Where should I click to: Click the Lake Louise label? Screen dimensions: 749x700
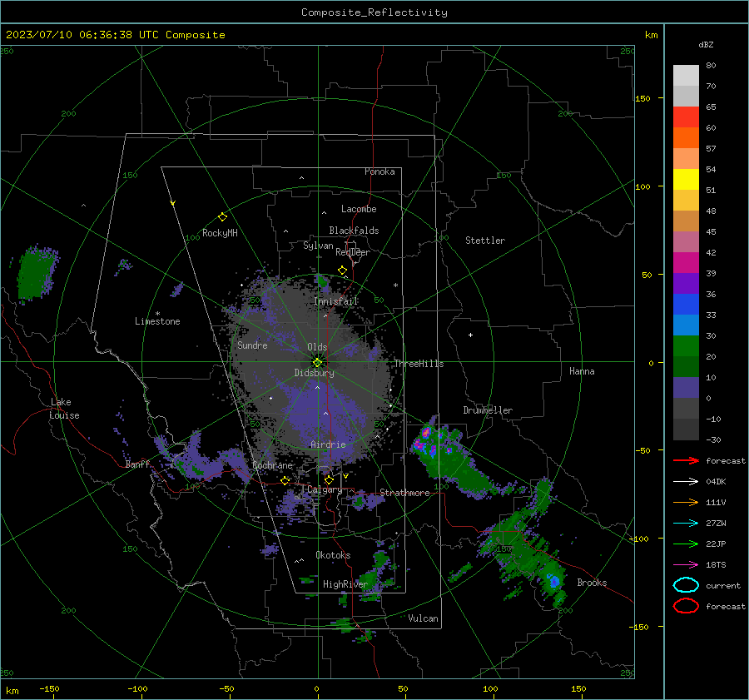[64, 409]
